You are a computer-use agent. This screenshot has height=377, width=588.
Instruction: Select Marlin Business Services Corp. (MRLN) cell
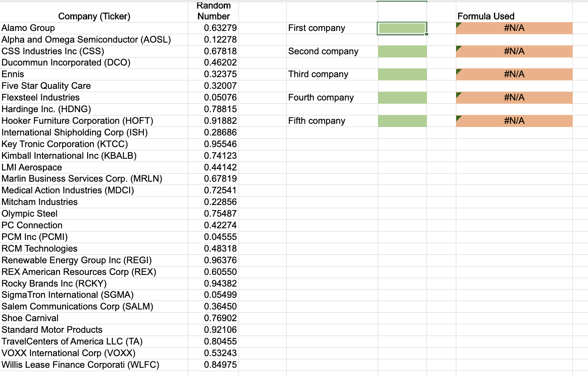click(x=94, y=179)
